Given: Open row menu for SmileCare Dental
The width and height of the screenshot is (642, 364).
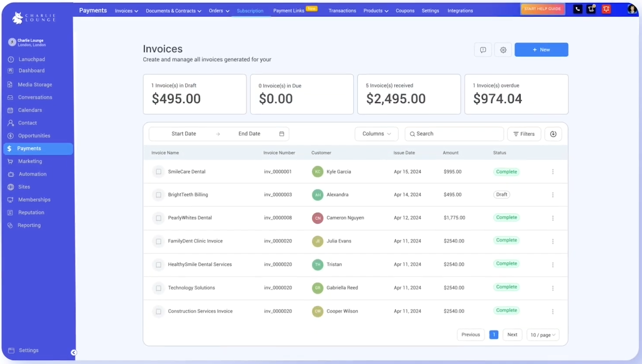Looking at the screenshot, I should 553,172.
